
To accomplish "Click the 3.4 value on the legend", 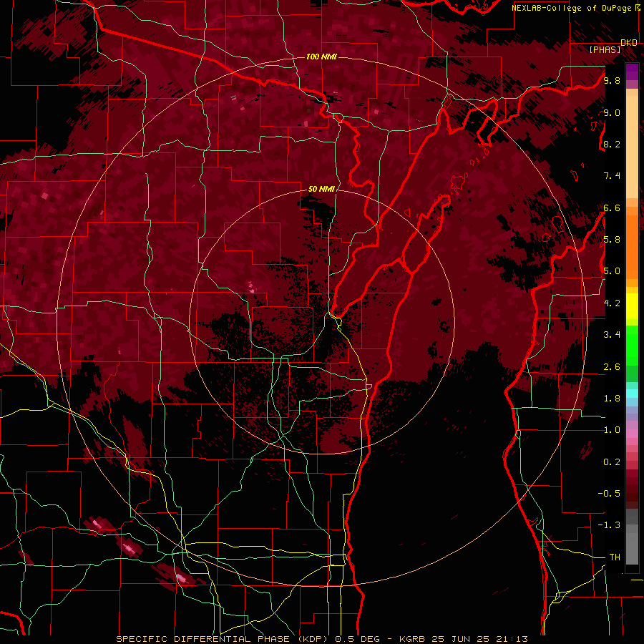I will [612, 335].
